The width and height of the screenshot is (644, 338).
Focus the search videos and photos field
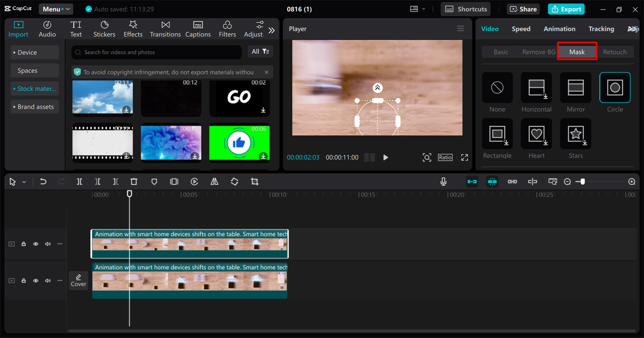[x=156, y=52]
